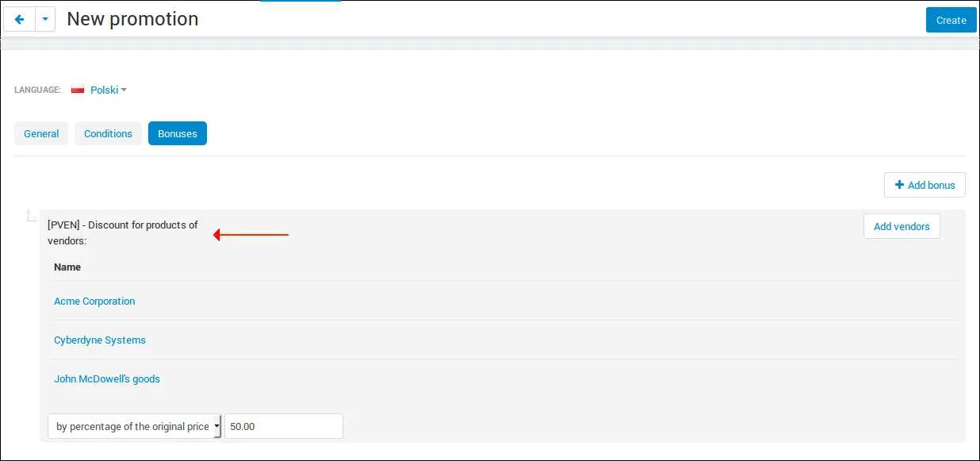Open the caret menu beside back arrow
The height and width of the screenshot is (461, 980).
tap(45, 20)
